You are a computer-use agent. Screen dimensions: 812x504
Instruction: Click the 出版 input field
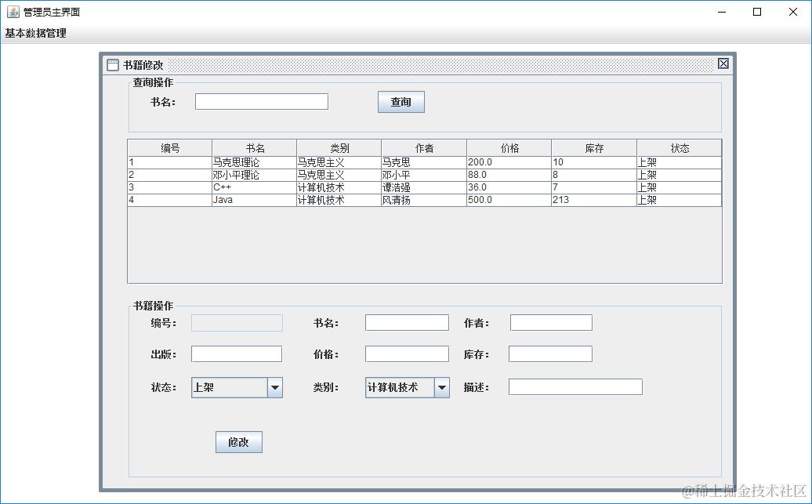(237, 354)
